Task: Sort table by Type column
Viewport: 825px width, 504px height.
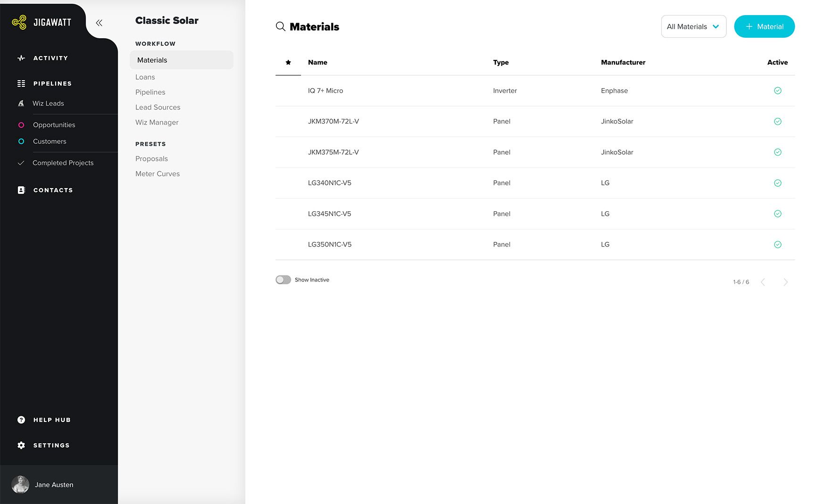Action: 500,62
